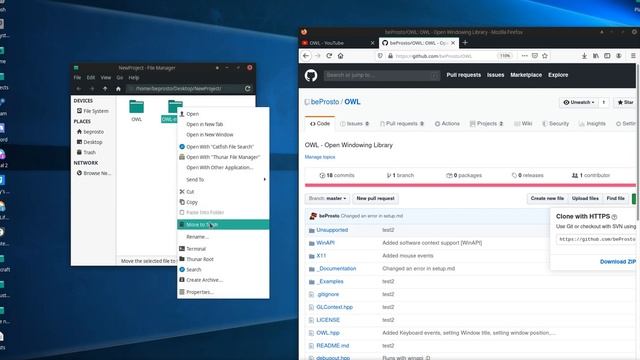Choose Rename in context menu
Screen dimensions: 640x360
point(223,237)
